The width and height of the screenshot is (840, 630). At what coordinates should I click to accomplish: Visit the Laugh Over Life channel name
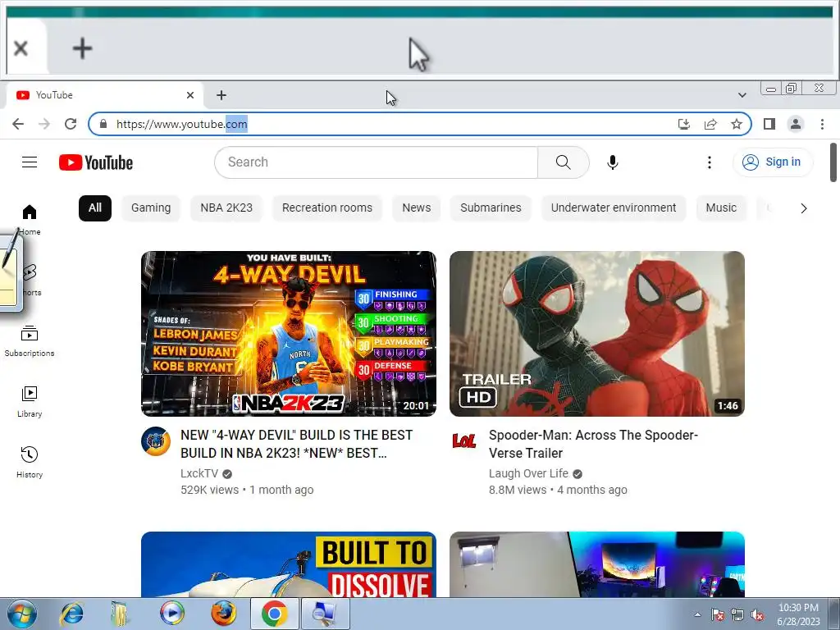528,473
